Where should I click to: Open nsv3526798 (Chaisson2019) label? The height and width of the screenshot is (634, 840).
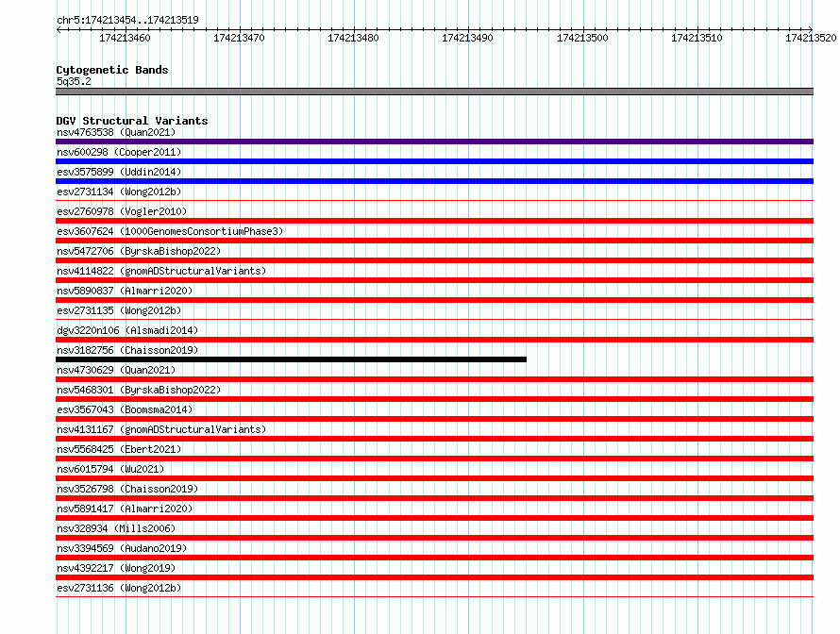(127, 489)
